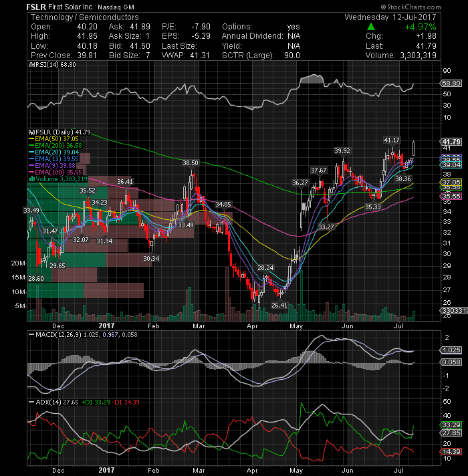Click the 1.025 MACD tag on right axis
The height and width of the screenshot is (476, 468).
(451, 350)
